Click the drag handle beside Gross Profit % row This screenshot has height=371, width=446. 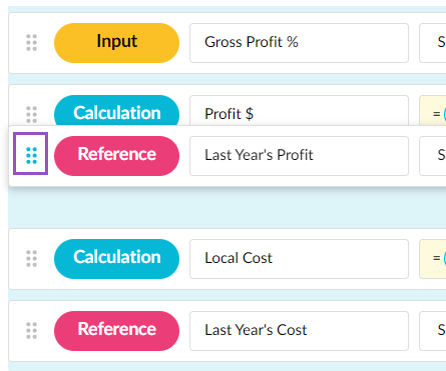click(x=32, y=43)
